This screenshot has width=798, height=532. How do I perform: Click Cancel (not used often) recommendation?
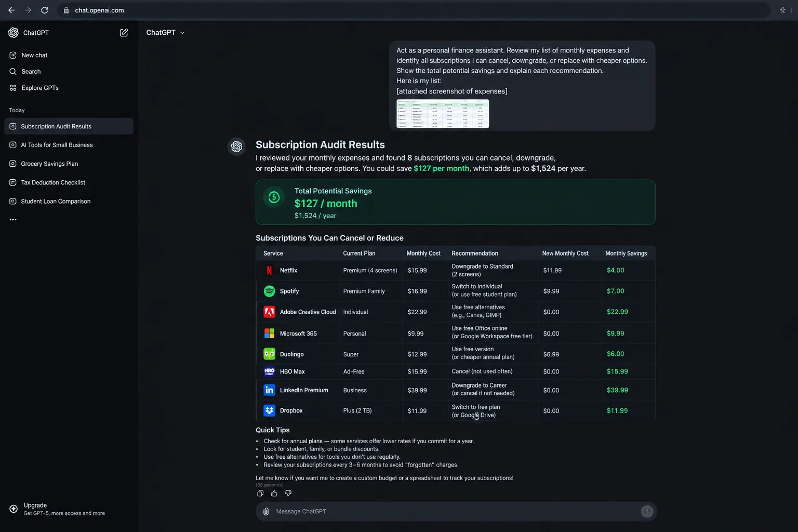(482, 371)
